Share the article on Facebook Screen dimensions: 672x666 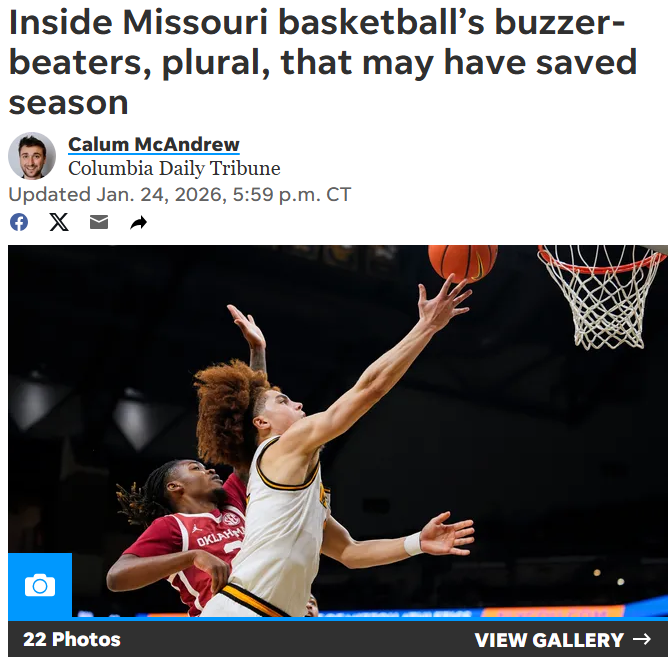tap(19, 222)
